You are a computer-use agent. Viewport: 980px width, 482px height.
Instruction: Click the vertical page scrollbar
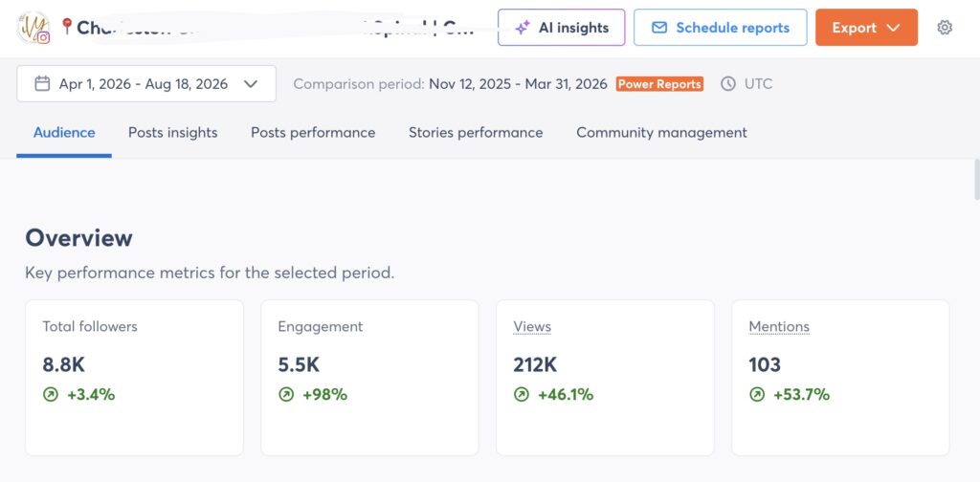pos(977,180)
